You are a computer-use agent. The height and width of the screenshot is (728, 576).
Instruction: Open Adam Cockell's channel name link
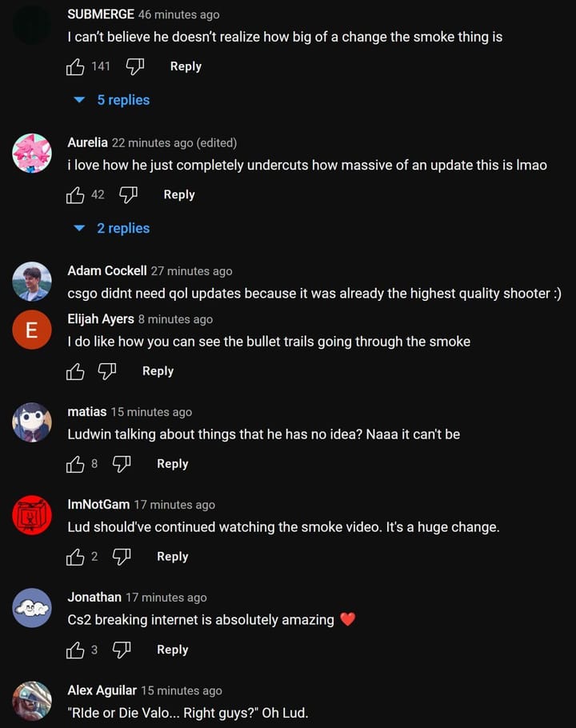pos(107,270)
